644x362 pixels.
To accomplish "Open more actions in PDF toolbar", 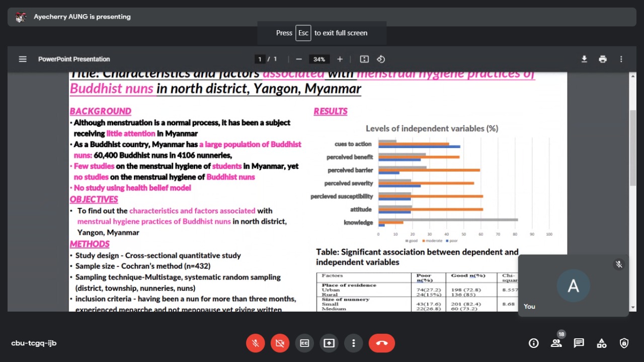I will [x=621, y=59].
